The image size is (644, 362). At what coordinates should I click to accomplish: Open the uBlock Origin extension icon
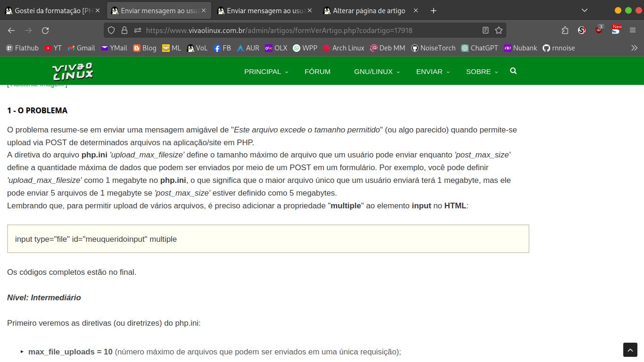click(x=599, y=30)
